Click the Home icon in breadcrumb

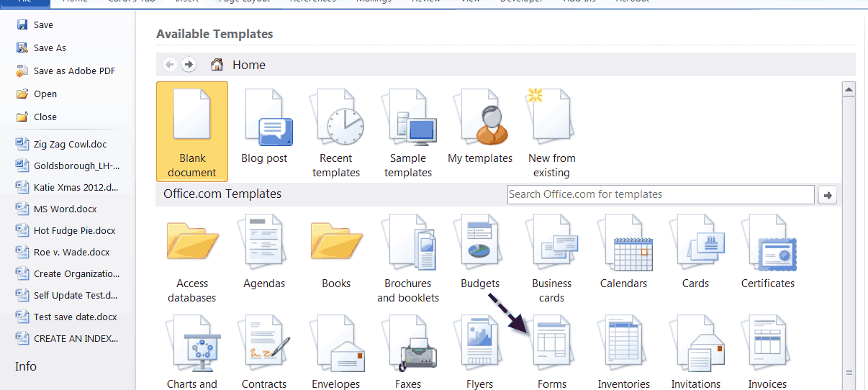click(217, 65)
